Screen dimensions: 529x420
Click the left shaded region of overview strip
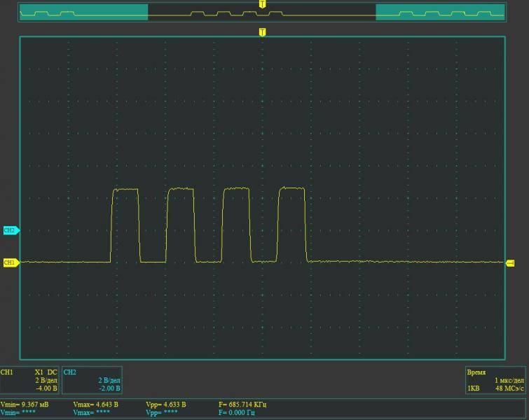coord(84,12)
